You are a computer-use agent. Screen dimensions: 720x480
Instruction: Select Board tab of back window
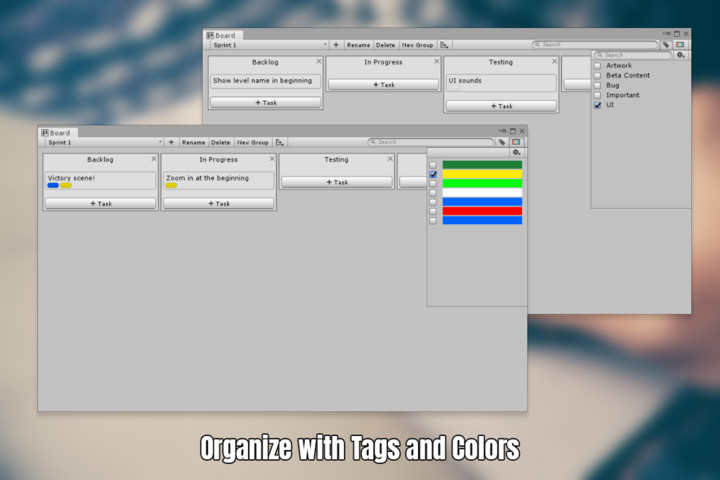224,35
